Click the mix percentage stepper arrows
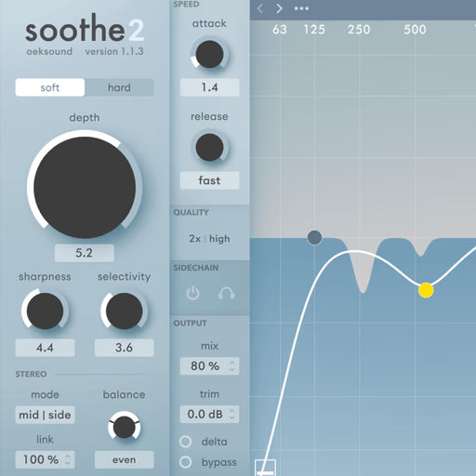 (x=232, y=366)
